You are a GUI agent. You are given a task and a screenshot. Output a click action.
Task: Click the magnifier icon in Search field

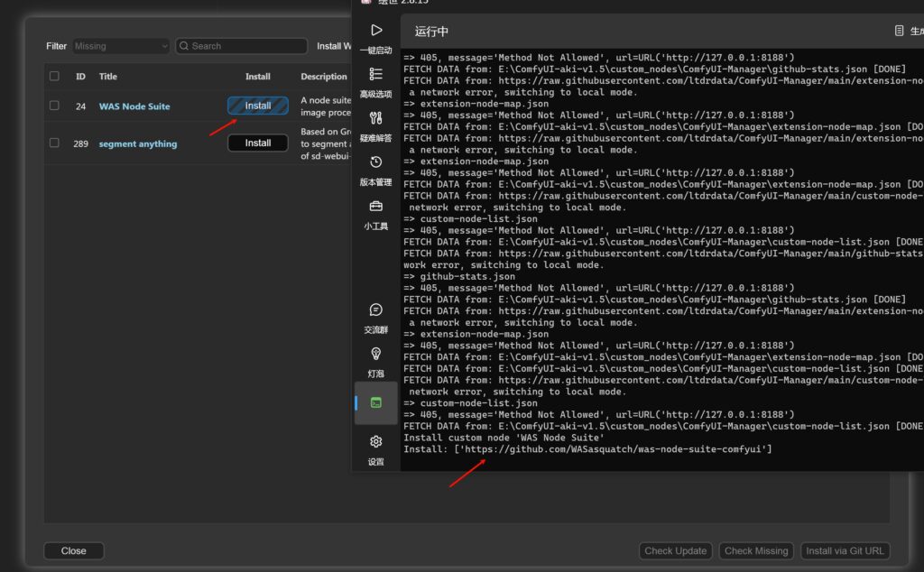pyautogui.click(x=184, y=46)
